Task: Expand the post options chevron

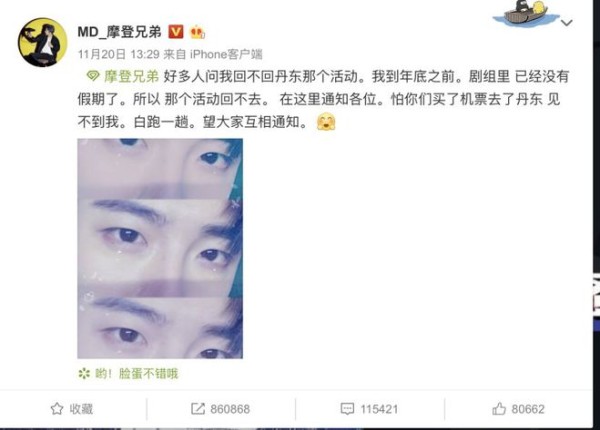Action: (566, 23)
